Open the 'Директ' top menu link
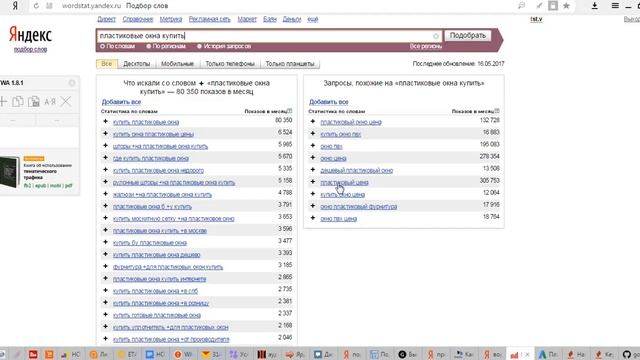640x360 pixels. pos(107,19)
